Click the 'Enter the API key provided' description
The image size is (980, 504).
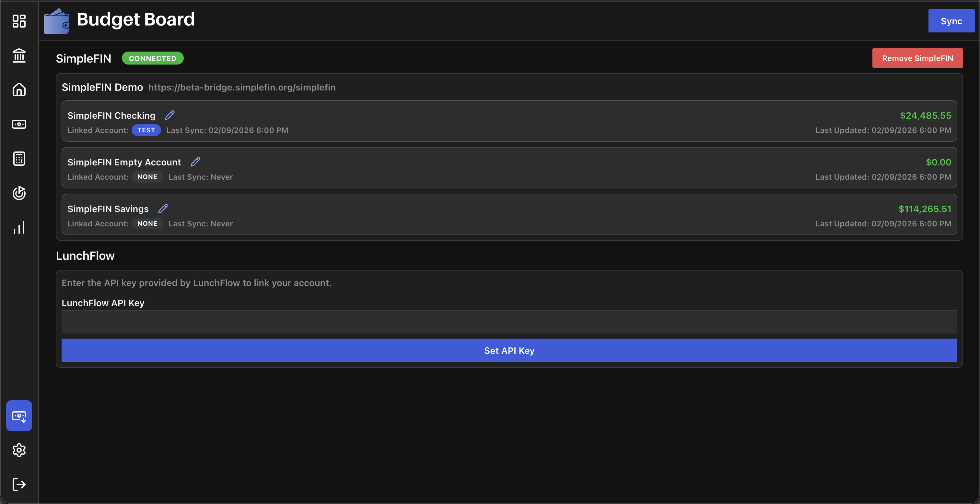coord(197,283)
